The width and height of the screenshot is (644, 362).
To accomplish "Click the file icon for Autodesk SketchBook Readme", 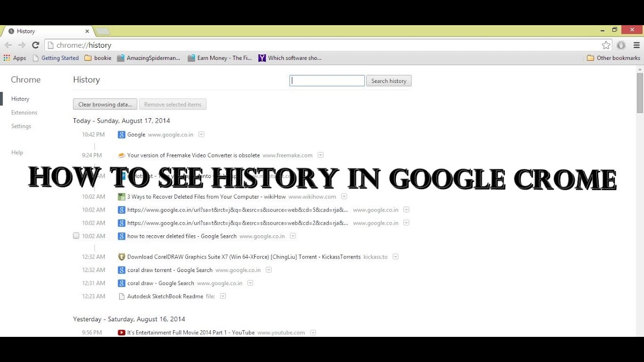I will (x=121, y=296).
